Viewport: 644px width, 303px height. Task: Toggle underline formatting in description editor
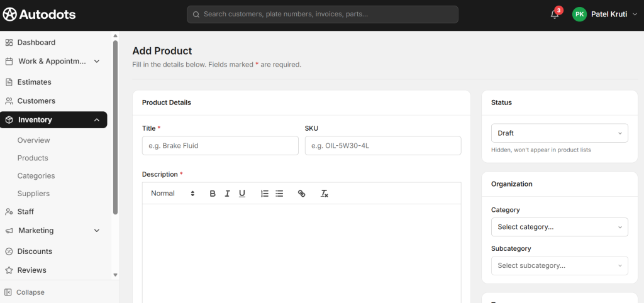242,194
